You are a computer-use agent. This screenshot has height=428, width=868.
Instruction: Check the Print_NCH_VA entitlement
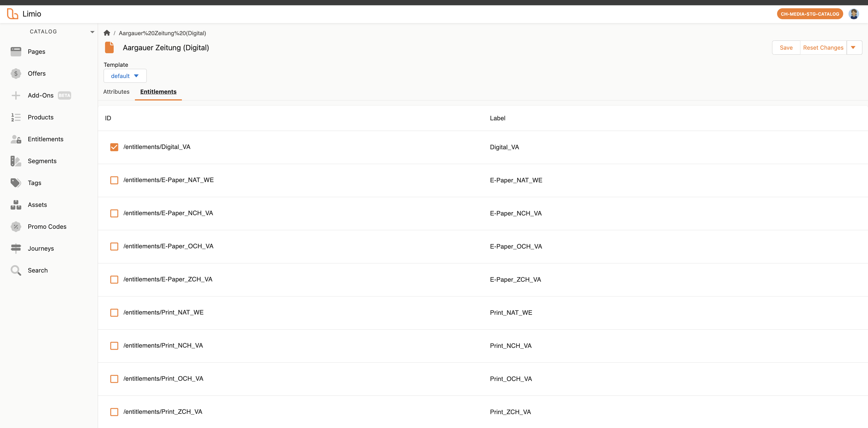(x=114, y=345)
